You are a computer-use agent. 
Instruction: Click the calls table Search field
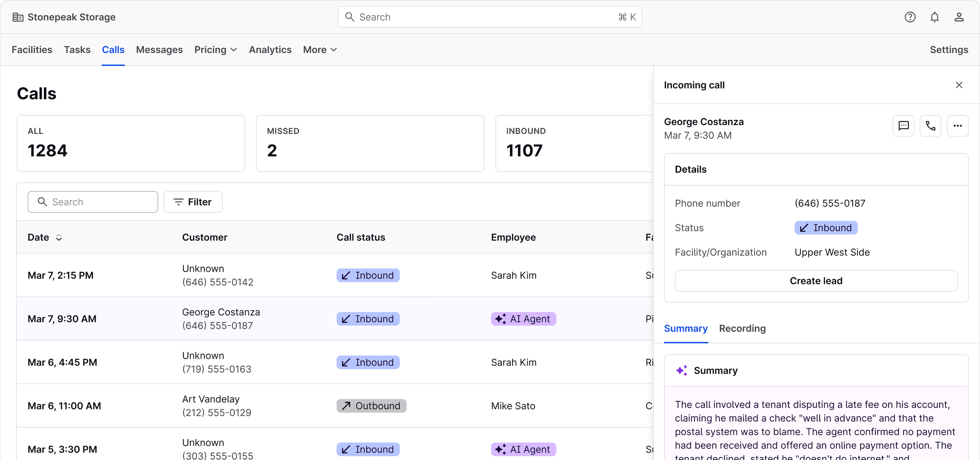[x=92, y=202]
